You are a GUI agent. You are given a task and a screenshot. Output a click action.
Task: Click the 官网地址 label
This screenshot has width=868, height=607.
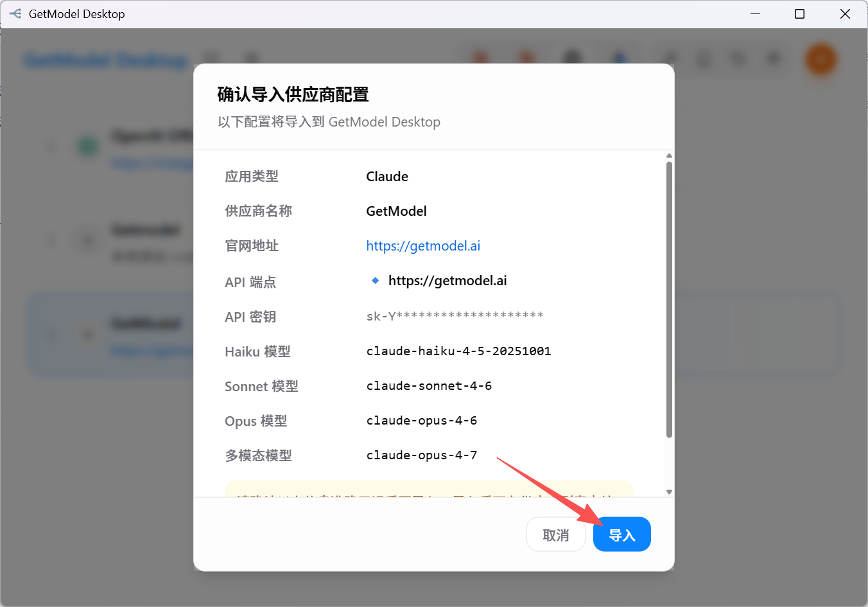click(x=252, y=246)
